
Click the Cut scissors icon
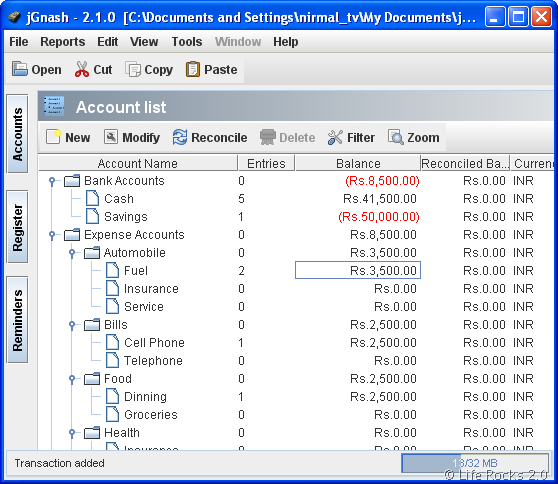[82, 69]
